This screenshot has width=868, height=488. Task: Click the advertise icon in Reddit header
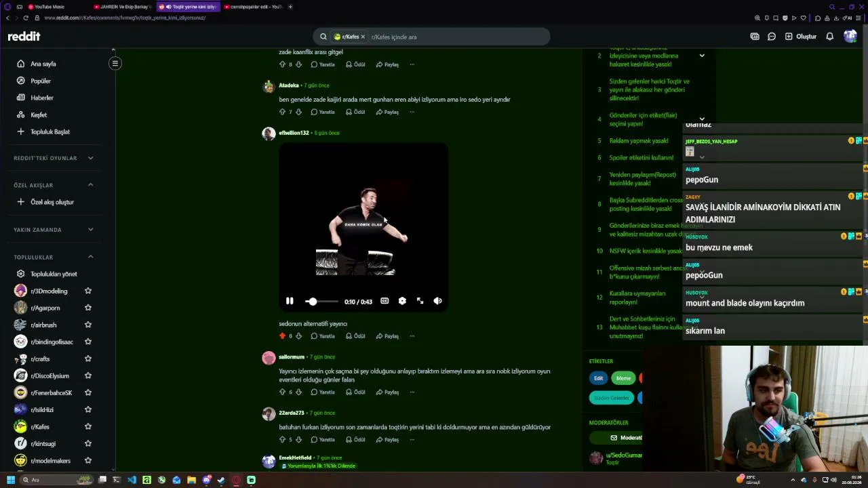(755, 37)
